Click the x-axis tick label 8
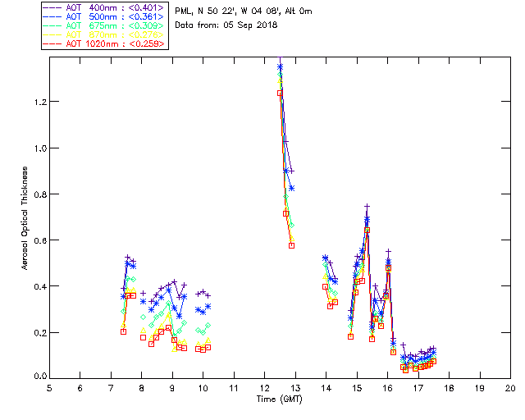Viewport: 525px width, 420px height. click(x=142, y=388)
